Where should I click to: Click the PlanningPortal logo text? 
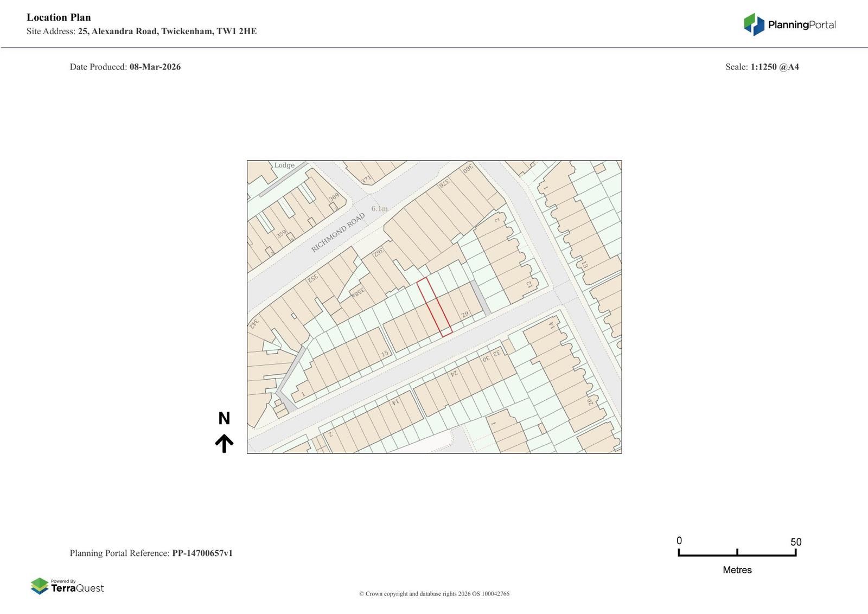point(801,25)
